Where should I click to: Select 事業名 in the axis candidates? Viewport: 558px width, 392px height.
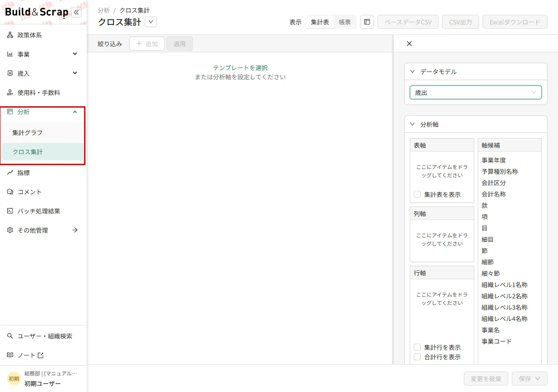coord(491,330)
